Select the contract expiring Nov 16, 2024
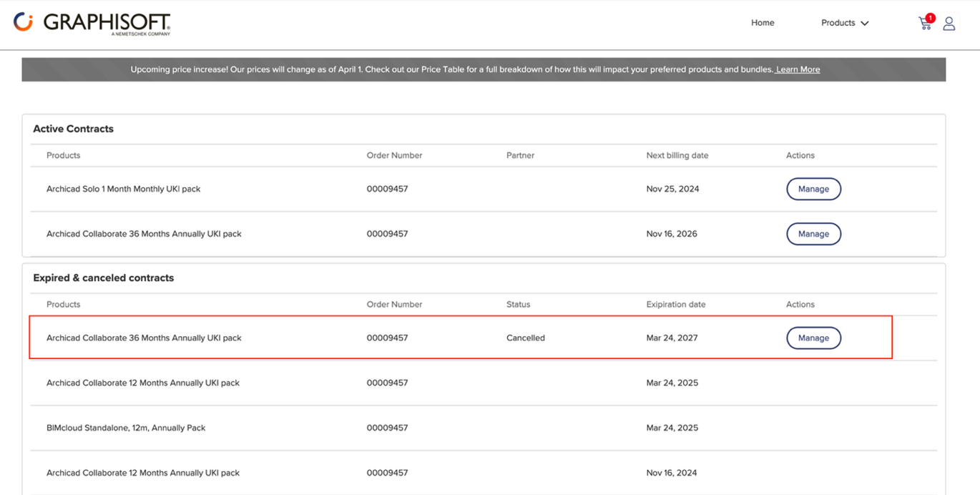Image resolution: width=980 pixels, height=495 pixels. pos(143,473)
